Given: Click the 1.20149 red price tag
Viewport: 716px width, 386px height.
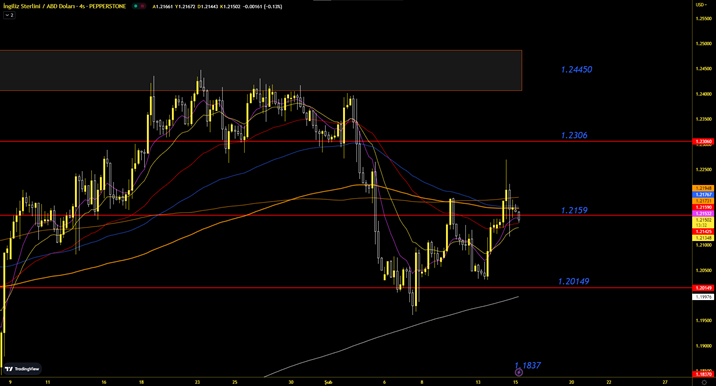Looking at the screenshot, I should click(703, 288).
